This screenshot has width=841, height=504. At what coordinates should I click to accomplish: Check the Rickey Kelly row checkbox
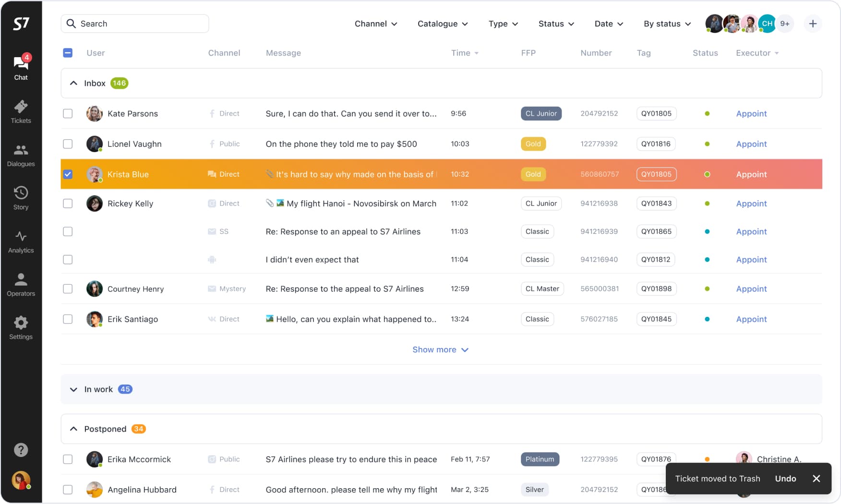point(68,204)
